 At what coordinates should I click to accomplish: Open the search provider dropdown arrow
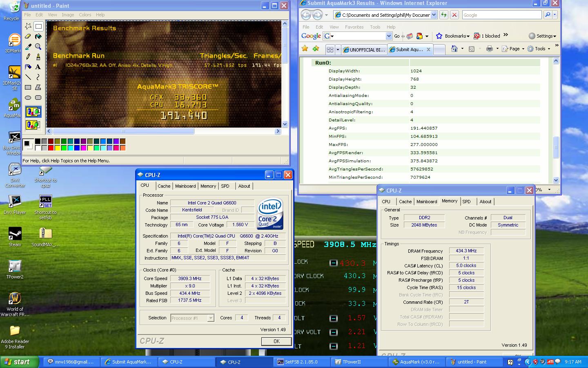click(556, 15)
